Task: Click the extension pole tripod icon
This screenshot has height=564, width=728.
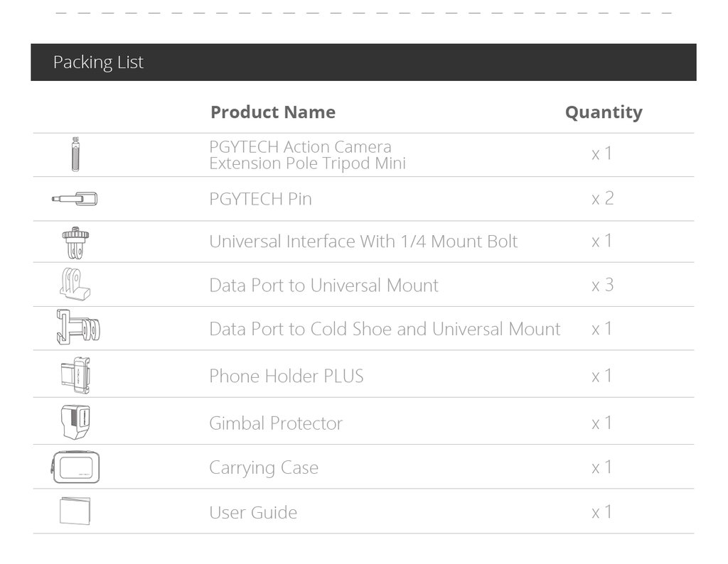Action: tap(75, 154)
